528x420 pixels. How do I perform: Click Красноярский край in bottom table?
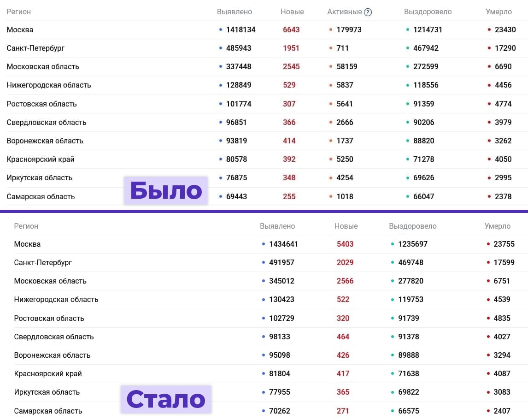pos(48,374)
